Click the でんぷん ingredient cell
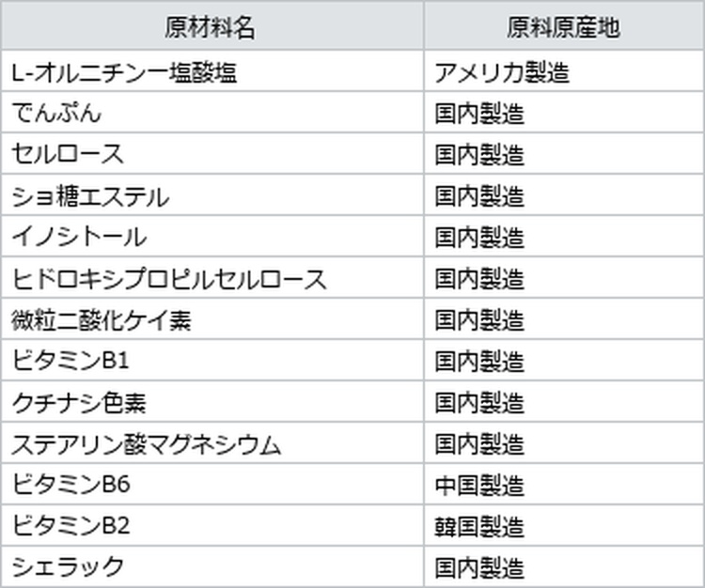This screenshot has width=705, height=588. (x=212, y=113)
